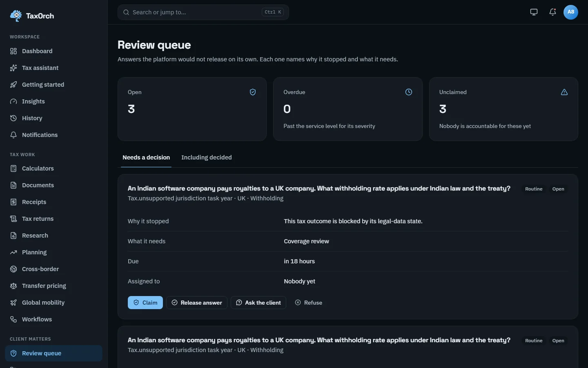
Task: Open the display monitor icon in top bar
Action: tap(534, 12)
